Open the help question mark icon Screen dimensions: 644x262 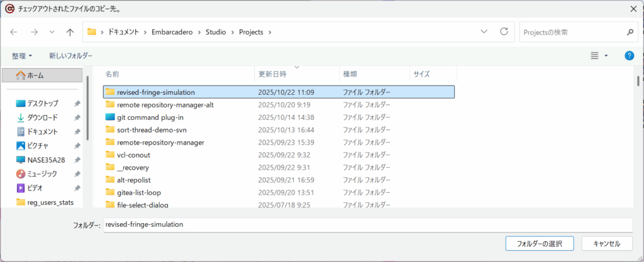point(629,56)
